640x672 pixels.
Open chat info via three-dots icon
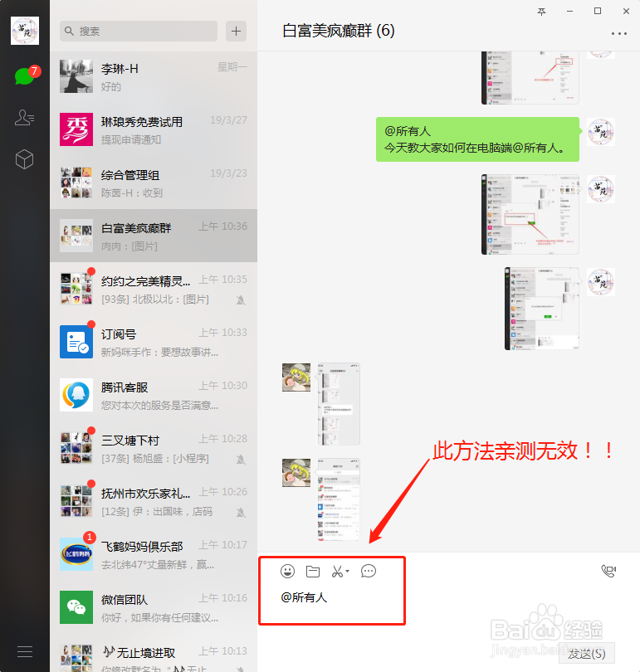[x=619, y=33]
